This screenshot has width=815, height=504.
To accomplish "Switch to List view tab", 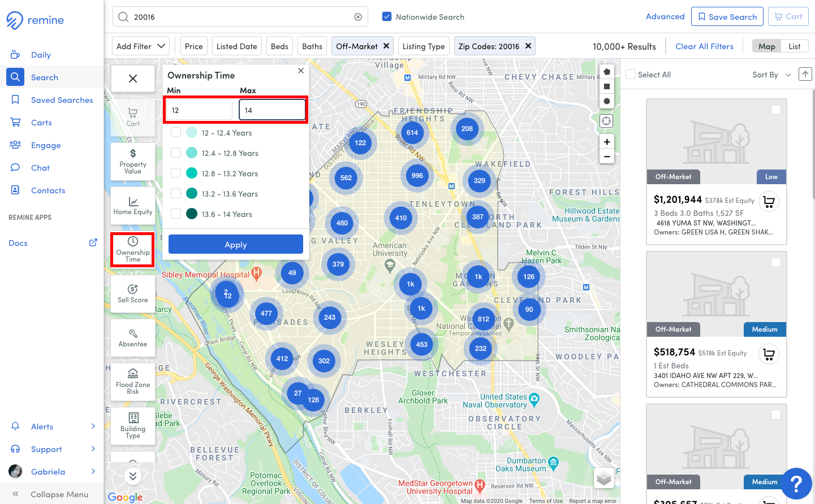I will [795, 46].
